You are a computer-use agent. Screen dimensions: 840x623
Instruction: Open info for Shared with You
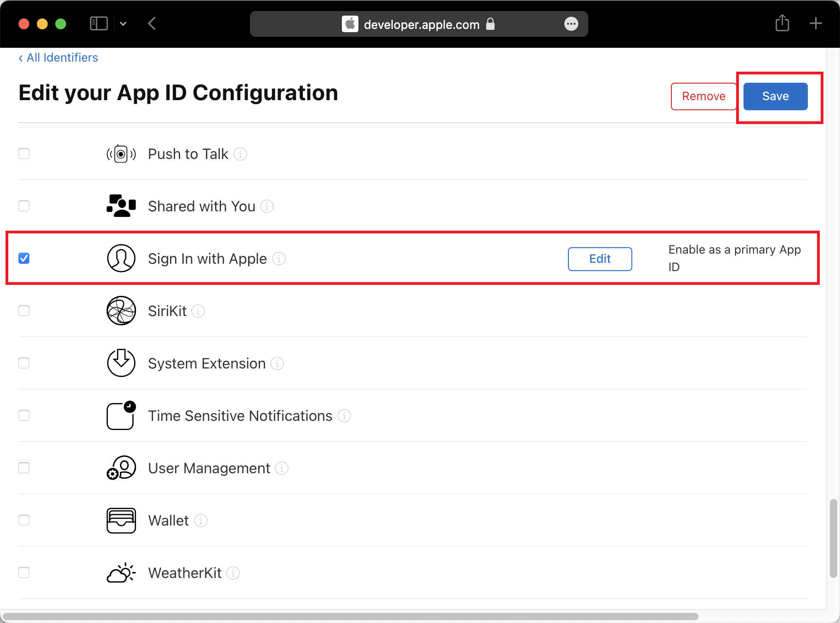pos(267,206)
